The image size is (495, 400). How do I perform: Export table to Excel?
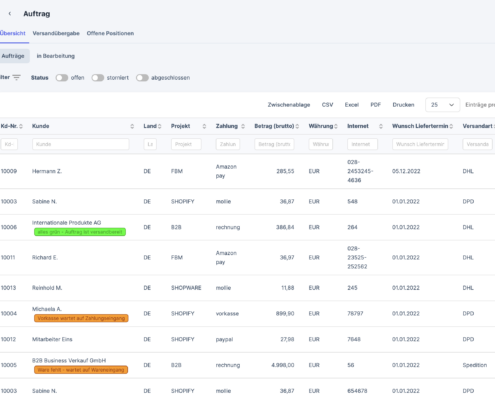click(x=352, y=105)
